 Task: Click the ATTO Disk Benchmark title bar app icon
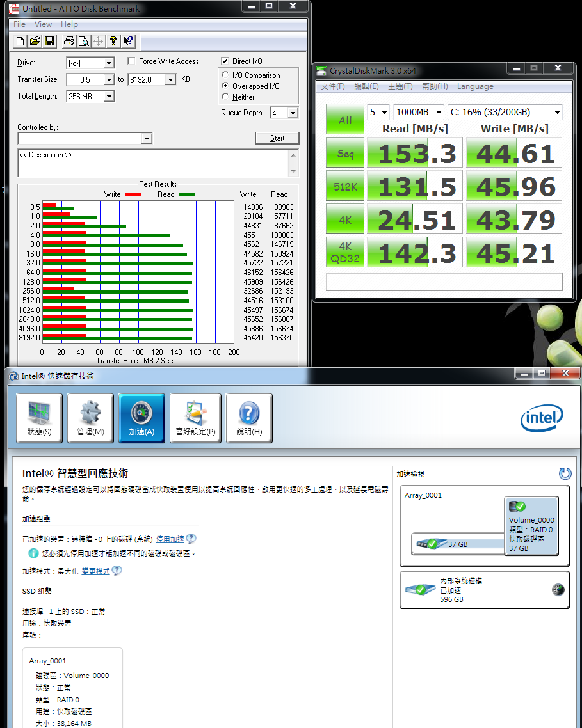pos(15,8)
